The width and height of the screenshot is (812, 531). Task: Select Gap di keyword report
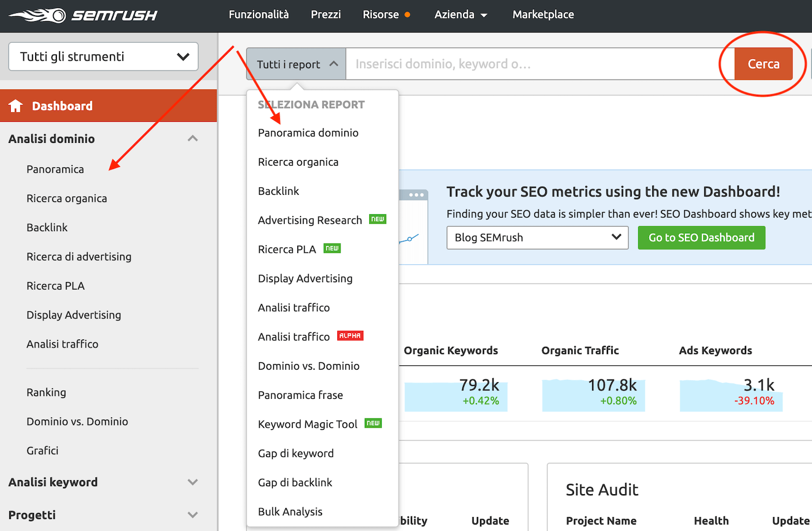coord(296,454)
